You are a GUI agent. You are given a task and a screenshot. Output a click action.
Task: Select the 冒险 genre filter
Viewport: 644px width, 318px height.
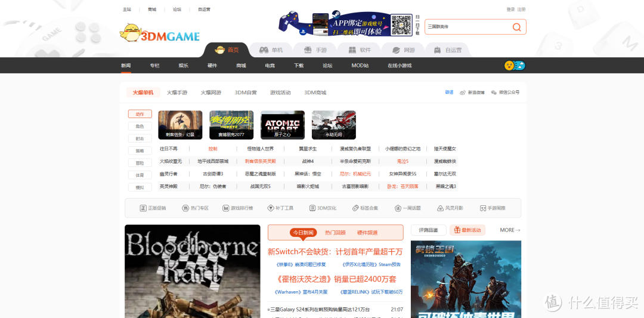pyautogui.click(x=140, y=163)
